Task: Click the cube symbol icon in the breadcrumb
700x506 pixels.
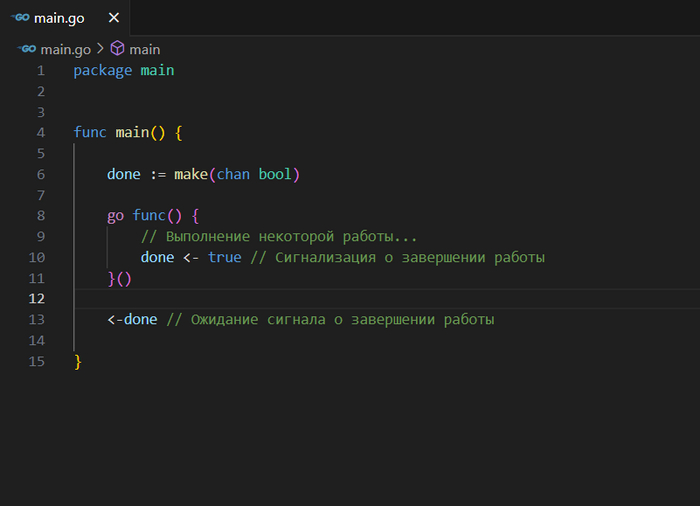Action: point(117,49)
